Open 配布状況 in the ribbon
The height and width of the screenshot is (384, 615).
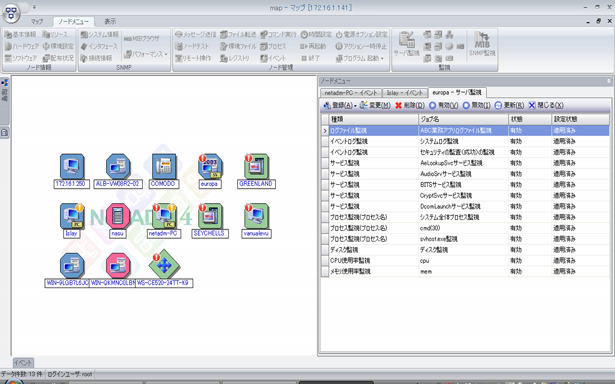pos(58,58)
